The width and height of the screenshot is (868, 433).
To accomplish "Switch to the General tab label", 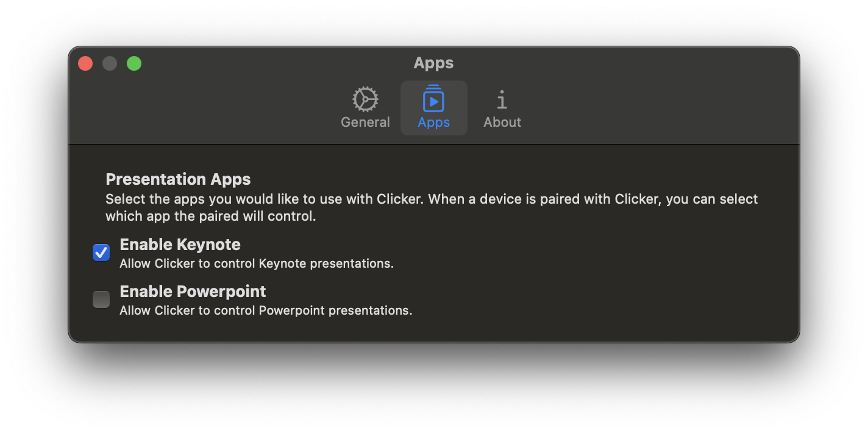I will (x=365, y=122).
